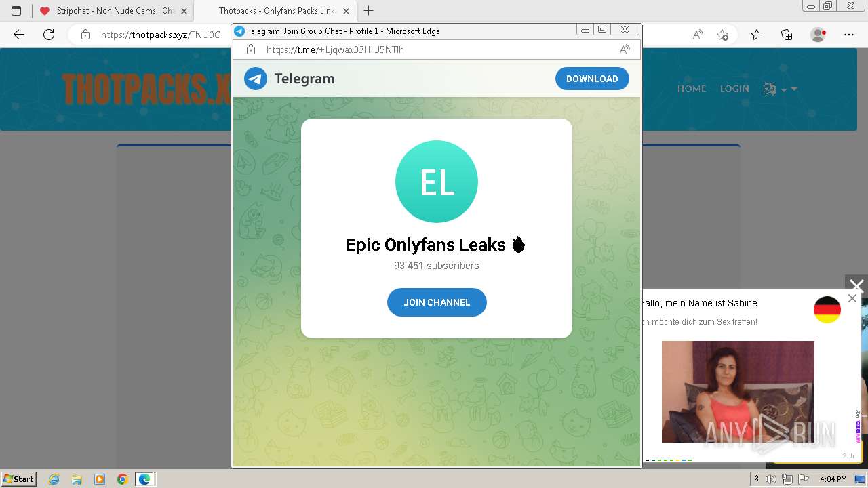Open a new browser tab
The width and height of the screenshot is (868, 488).
(x=369, y=11)
